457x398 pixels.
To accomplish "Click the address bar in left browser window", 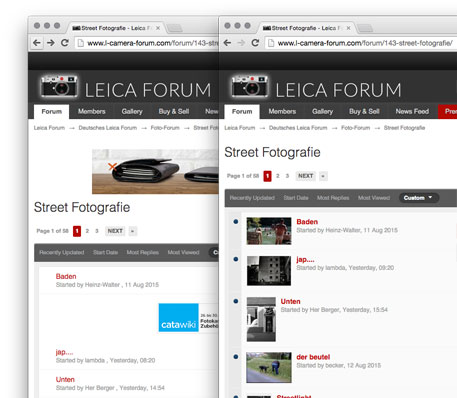I will click(147, 43).
